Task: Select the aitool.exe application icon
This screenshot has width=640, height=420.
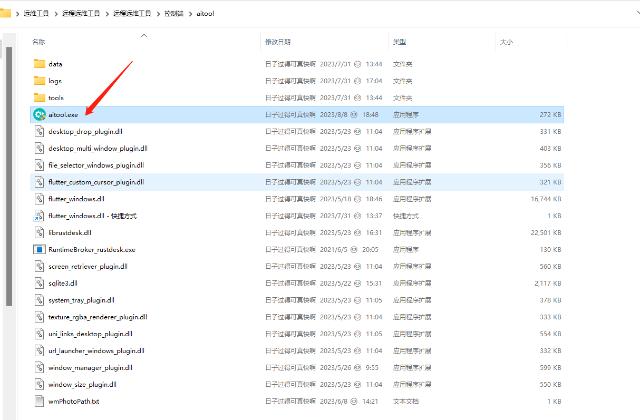Action: point(39,115)
